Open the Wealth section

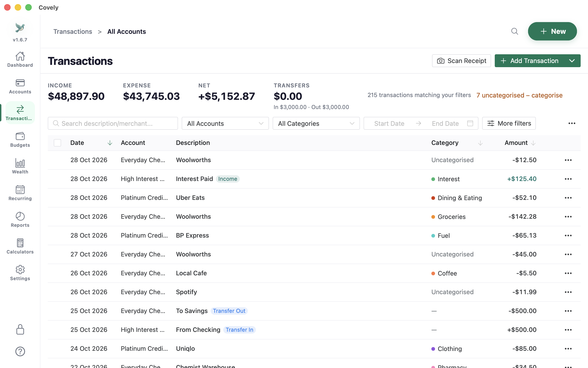point(20,166)
